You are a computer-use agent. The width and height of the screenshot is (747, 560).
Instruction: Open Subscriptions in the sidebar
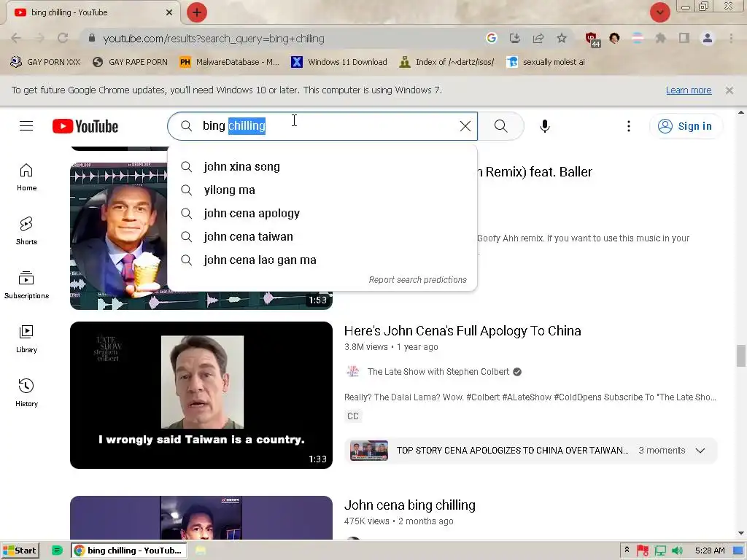point(26,285)
